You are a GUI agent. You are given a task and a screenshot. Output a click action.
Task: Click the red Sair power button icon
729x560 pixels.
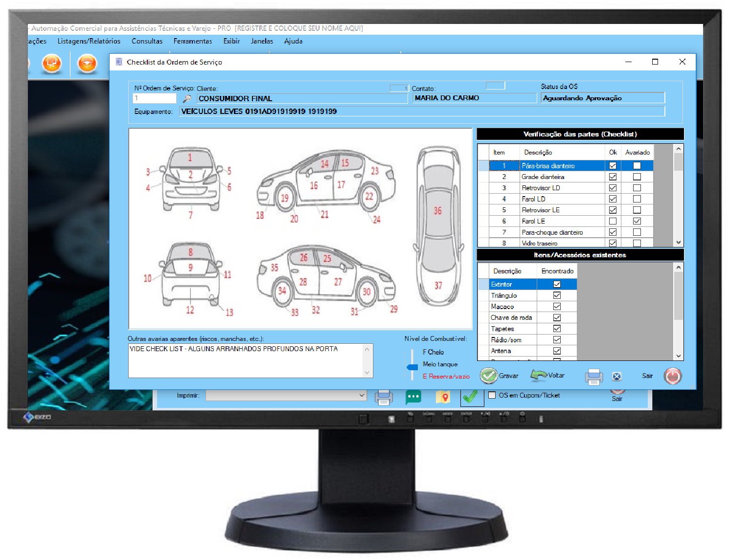673,376
